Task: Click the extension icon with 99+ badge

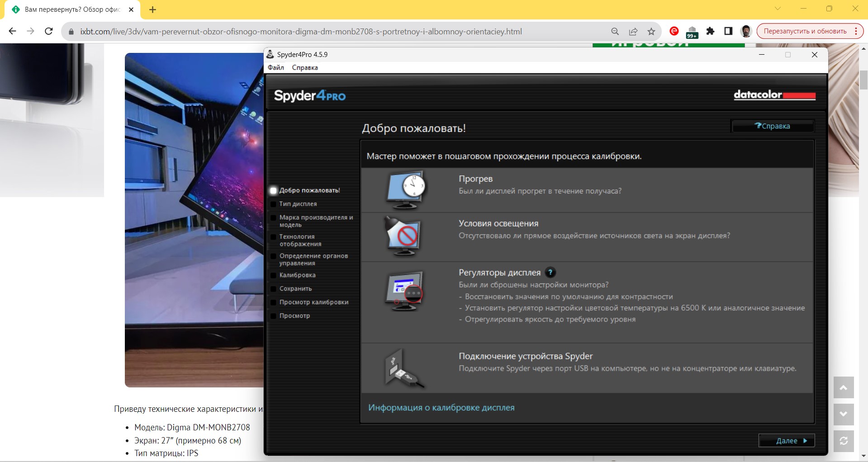Action: click(692, 32)
